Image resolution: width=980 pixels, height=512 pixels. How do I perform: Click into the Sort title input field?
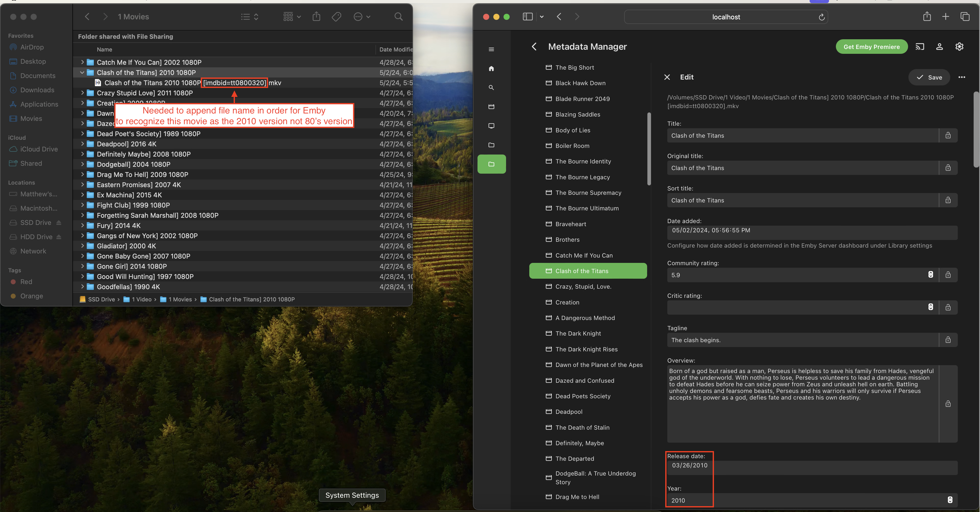click(x=802, y=200)
